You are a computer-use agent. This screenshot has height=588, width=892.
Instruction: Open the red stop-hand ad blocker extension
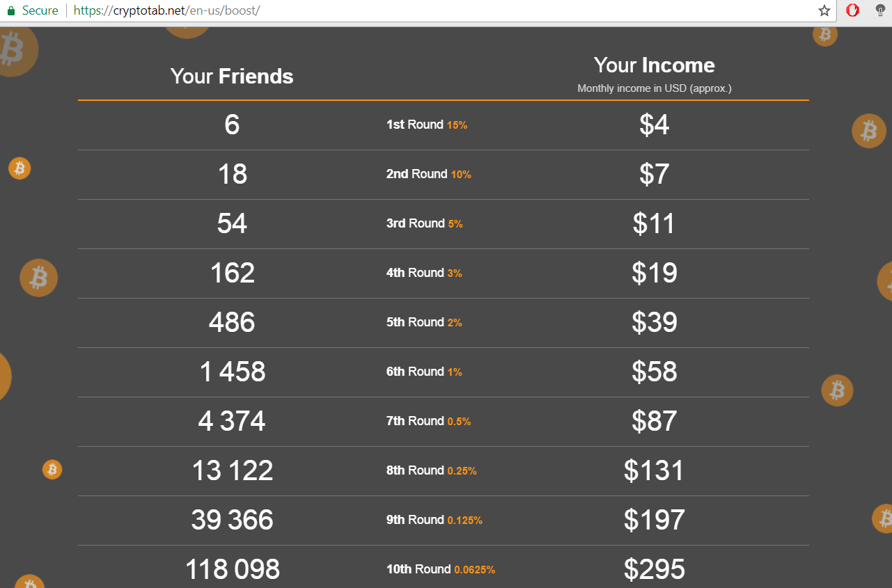[x=852, y=10]
